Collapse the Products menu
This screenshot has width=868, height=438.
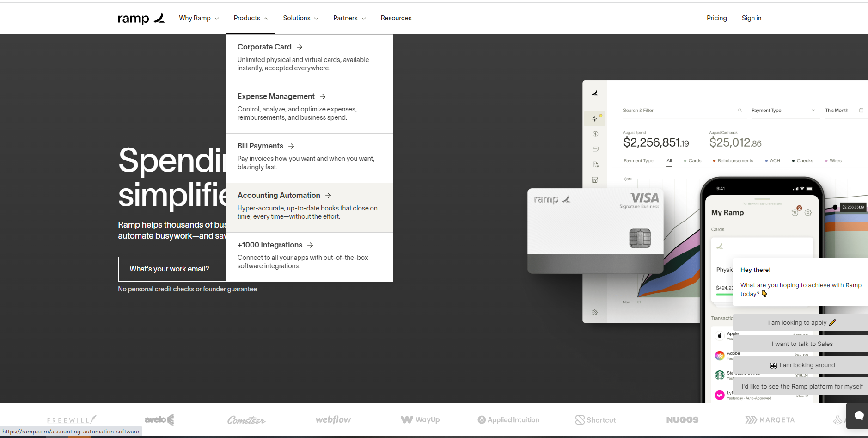pyautogui.click(x=251, y=18)
